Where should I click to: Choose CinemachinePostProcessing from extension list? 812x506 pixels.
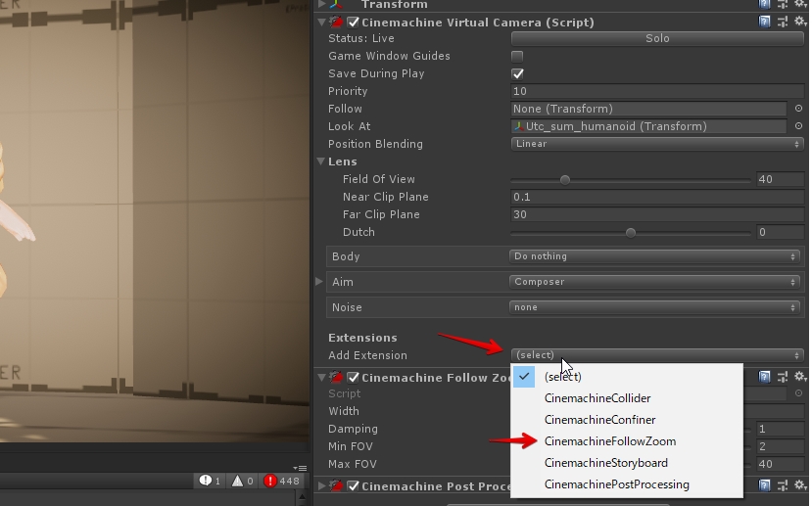pos(627,484)
